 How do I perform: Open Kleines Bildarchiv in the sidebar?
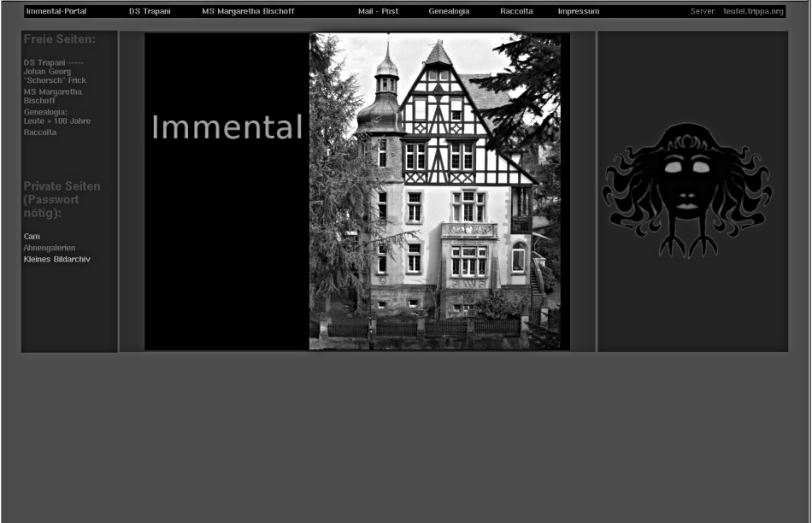56,259
